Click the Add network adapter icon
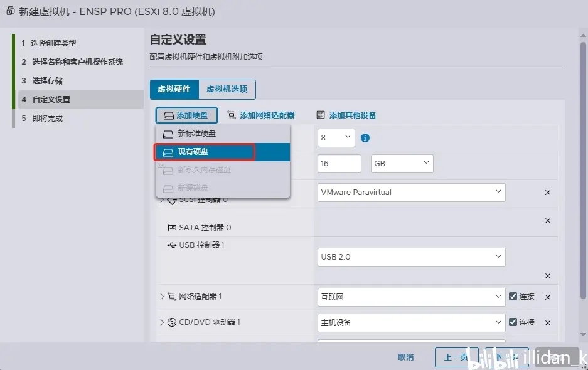The image size is (588, 370). click(x=232, y=115)
